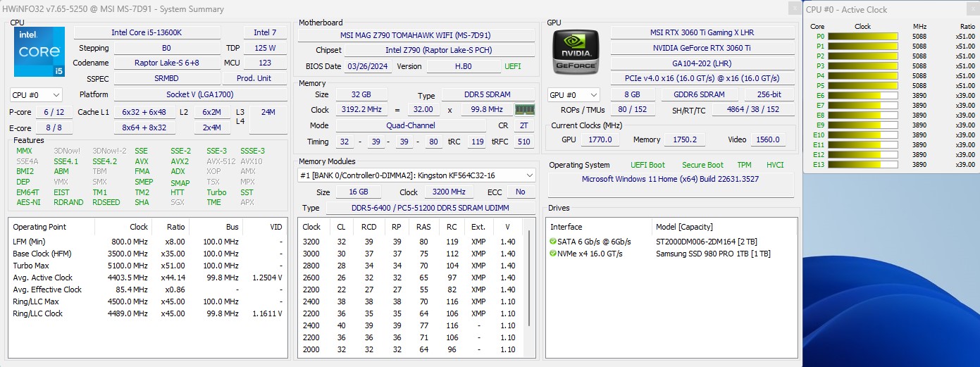Click the L3 cache 24M value
980x367 pixels.
tap(268, 112)
